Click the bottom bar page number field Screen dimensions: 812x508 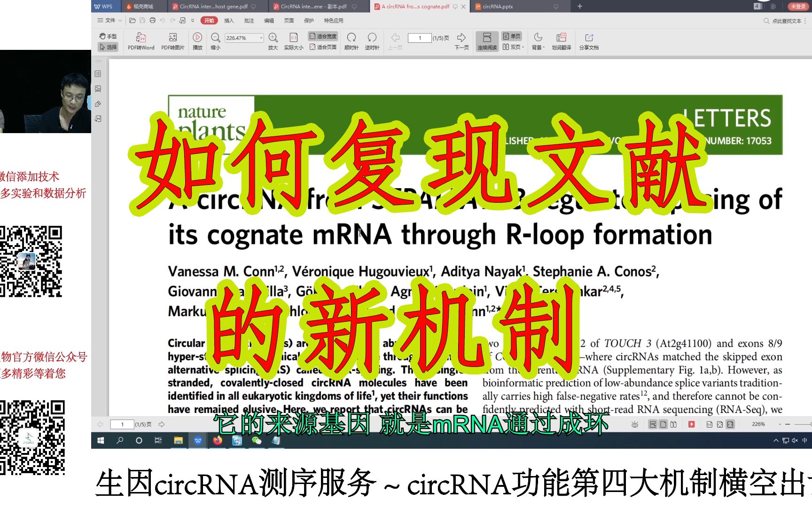(122, 424)
